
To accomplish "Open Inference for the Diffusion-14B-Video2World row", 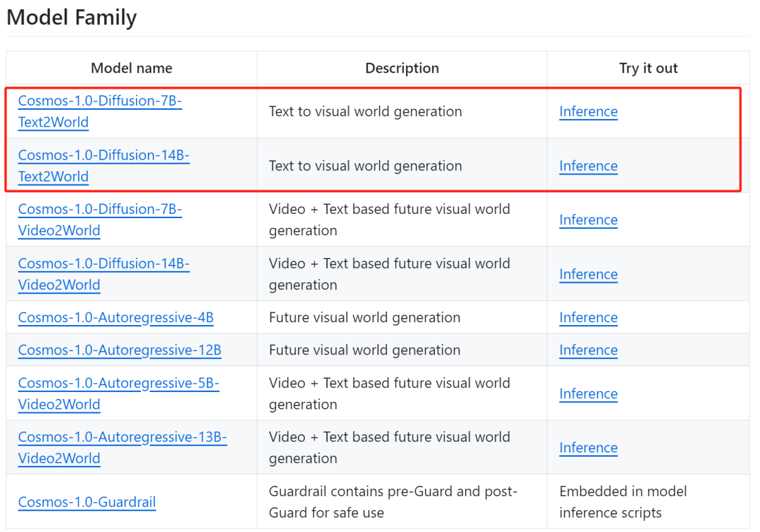I will 588,274.
